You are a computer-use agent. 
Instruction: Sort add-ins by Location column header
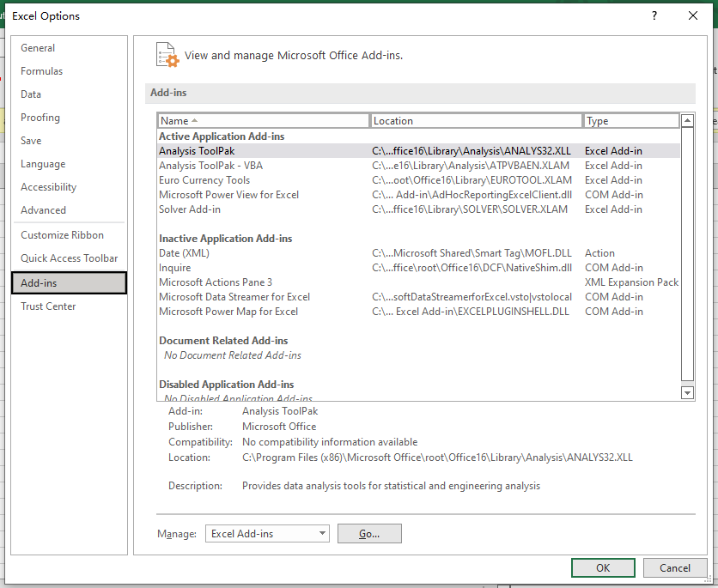coord(476,121)
